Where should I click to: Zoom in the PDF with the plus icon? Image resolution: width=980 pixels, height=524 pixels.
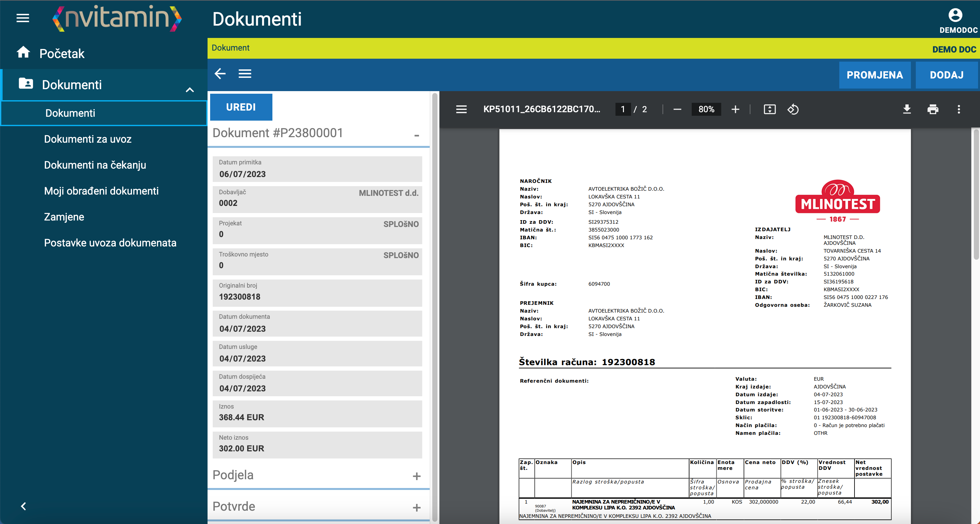coord(735,110)
